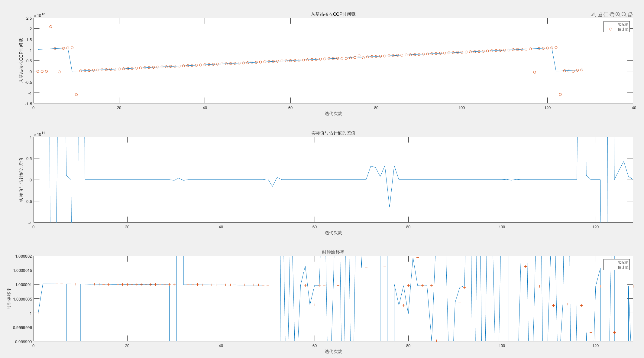Click the middle plot exponent label ×10^11
Viewport: 644px width, 358px height.
tap(39, 134)
